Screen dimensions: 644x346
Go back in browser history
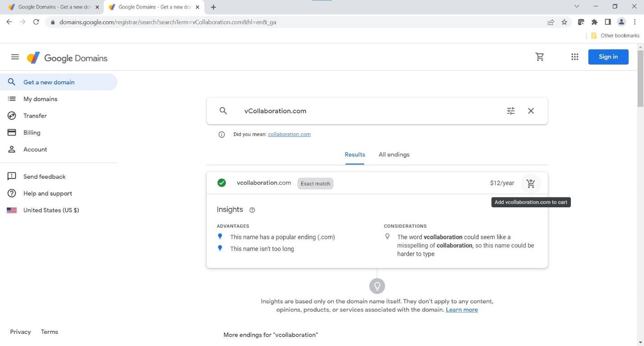click(9, 22)
